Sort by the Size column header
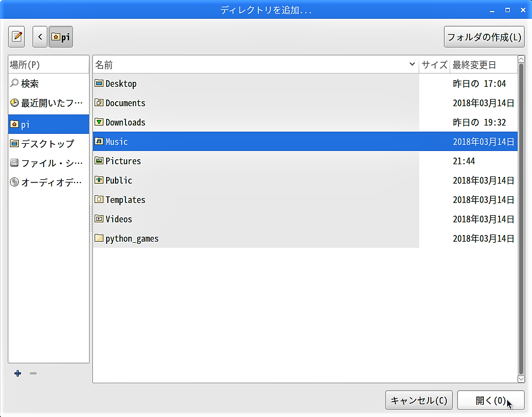Viewport: 532px width, 417px height. (434, 65)
